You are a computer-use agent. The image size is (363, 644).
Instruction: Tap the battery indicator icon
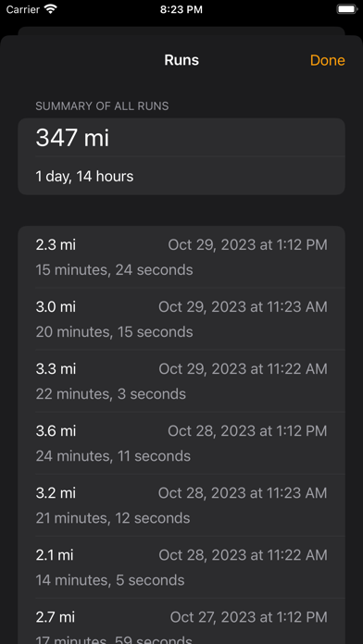click(347, 9)
